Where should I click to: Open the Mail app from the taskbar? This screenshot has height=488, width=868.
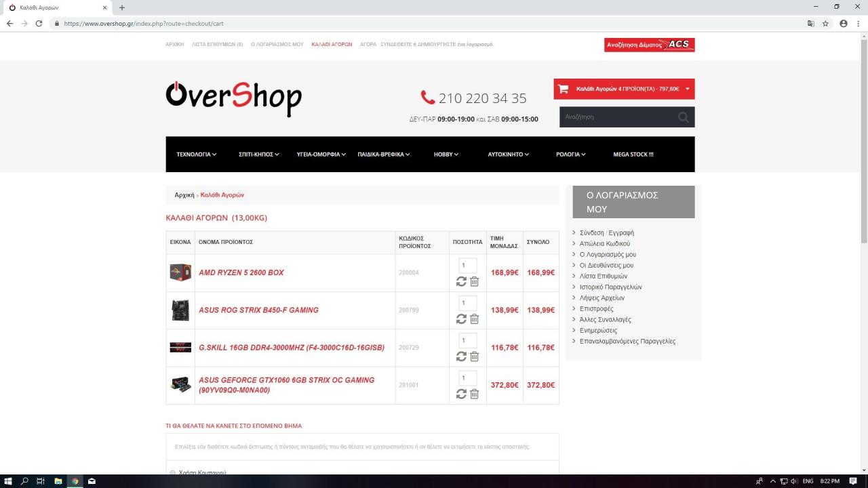pos(92,481)
